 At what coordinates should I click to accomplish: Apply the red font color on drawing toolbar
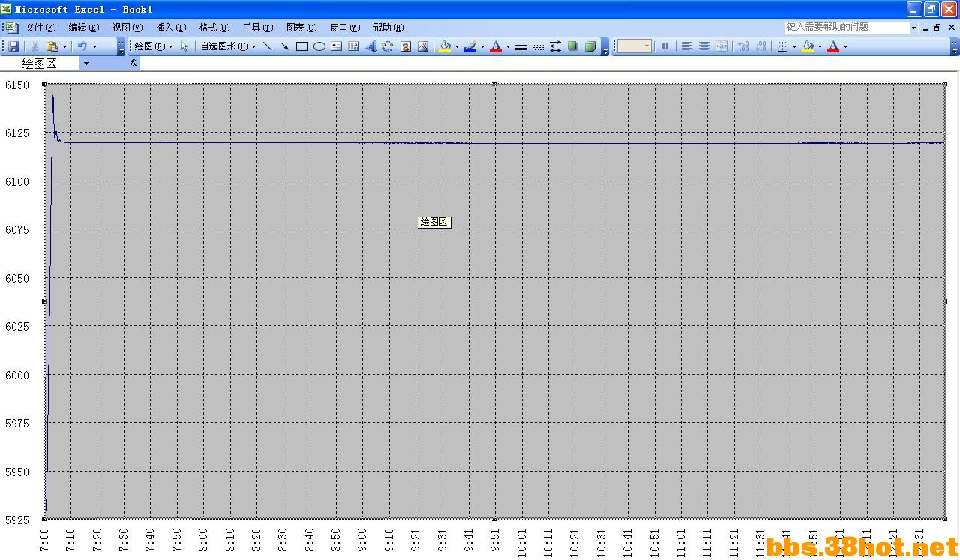(x=495, y=46)
